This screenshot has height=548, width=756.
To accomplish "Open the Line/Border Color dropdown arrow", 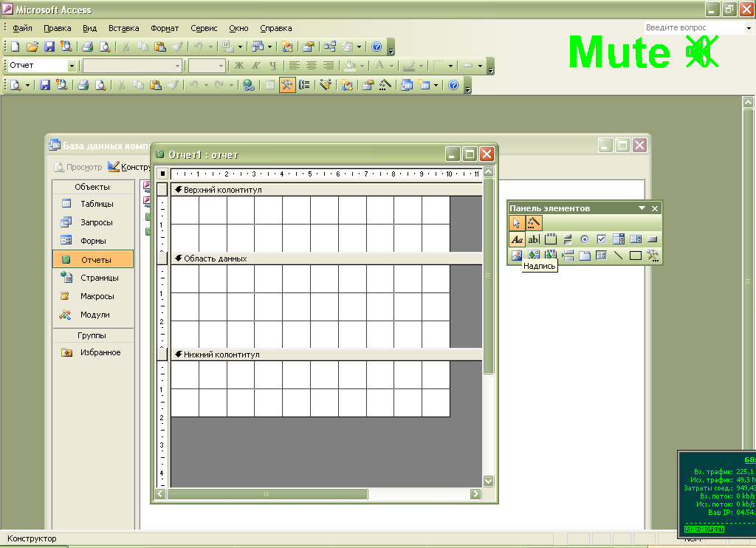I will [421, 66].
